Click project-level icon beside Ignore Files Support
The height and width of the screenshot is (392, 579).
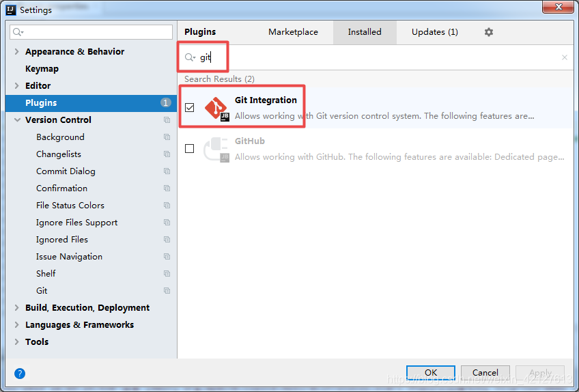click(x=167, y=223)
